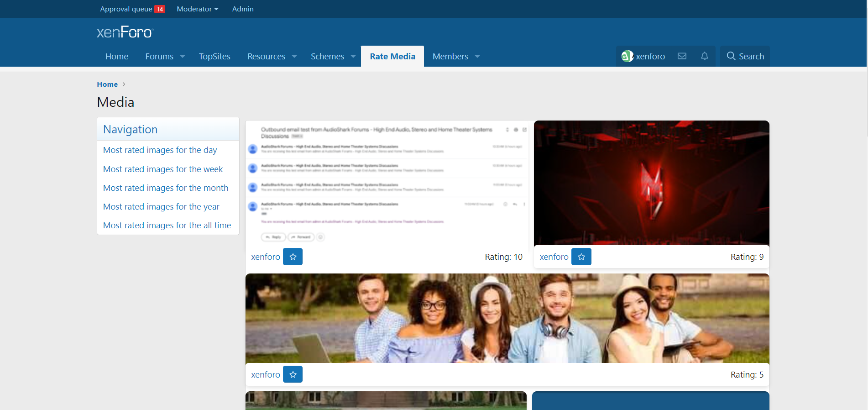Open the Approval queue link
This screenshot has width=868, height=410.
(126, 9)
